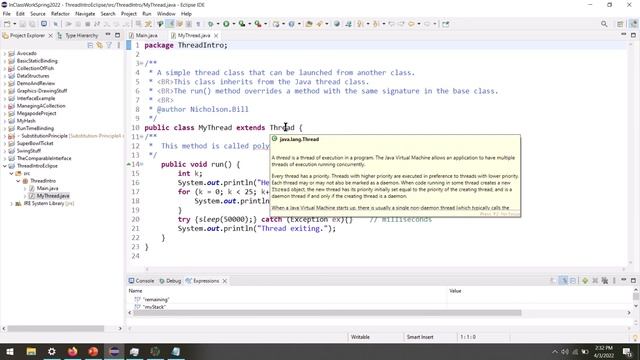Click Remove All Expressions icon

pyautogui.click(x=605, y=281)
